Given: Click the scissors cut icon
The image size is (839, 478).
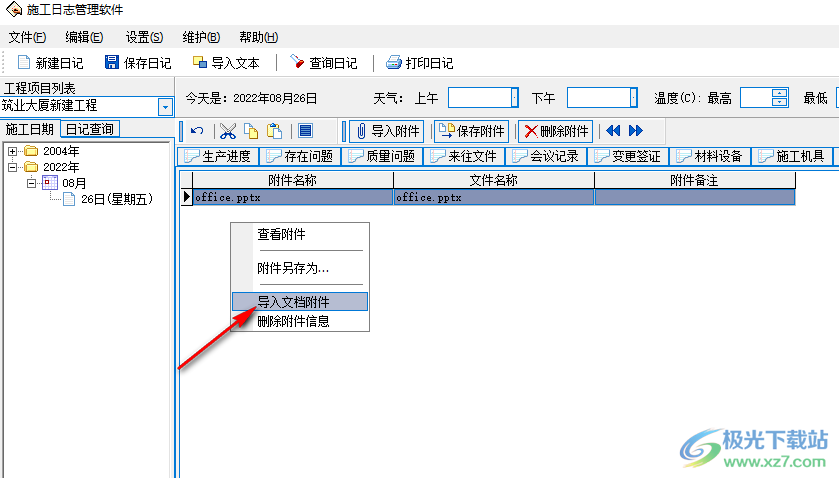Looking at the screenshot, I should 228,131.
